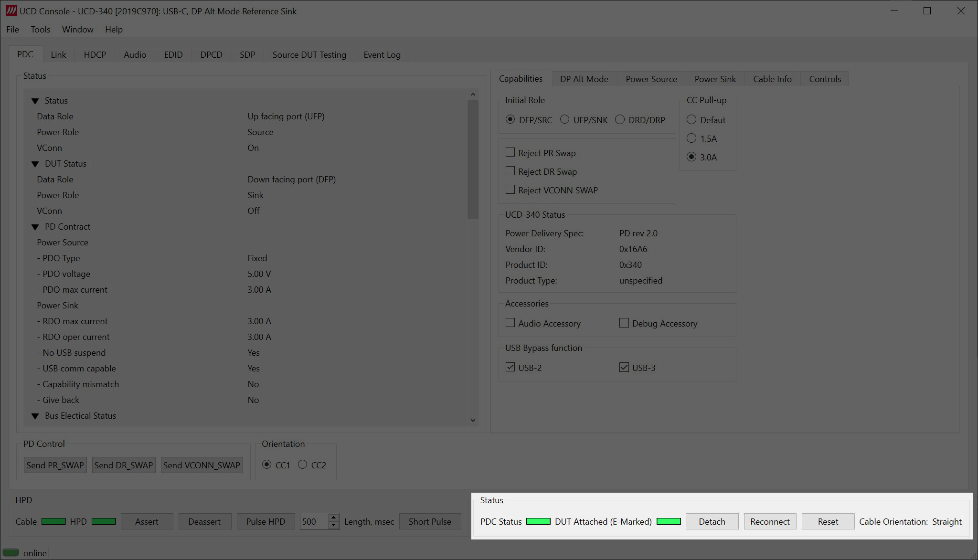Collapse the Bus Electrical Status section
This screenshot has width=978, height=560.
[35, 416]
